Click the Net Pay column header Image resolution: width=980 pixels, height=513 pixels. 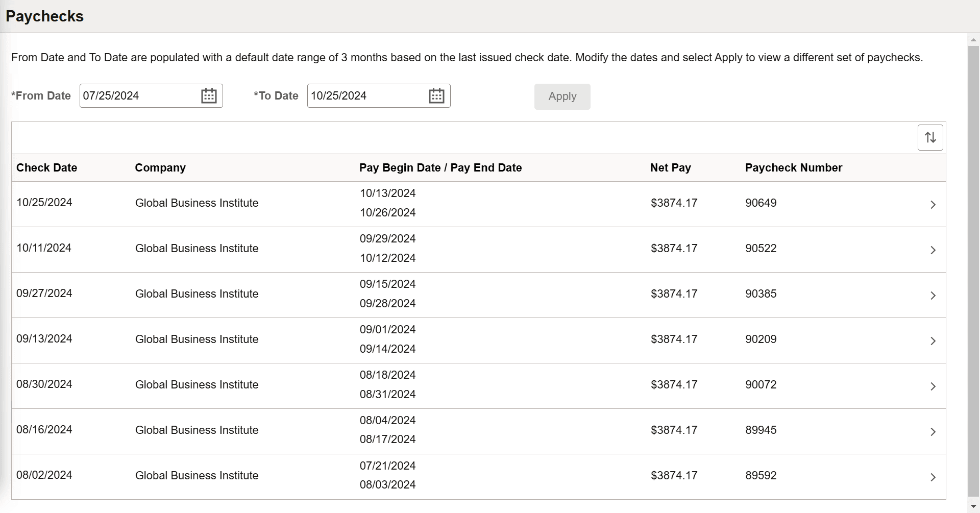point(670,168)
